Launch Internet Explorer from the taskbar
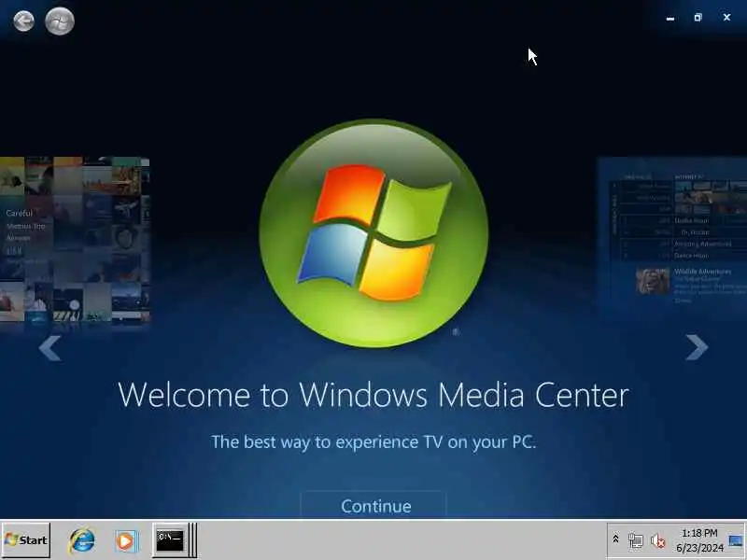This screenshot has height=560, width=747. pos(82,540)
